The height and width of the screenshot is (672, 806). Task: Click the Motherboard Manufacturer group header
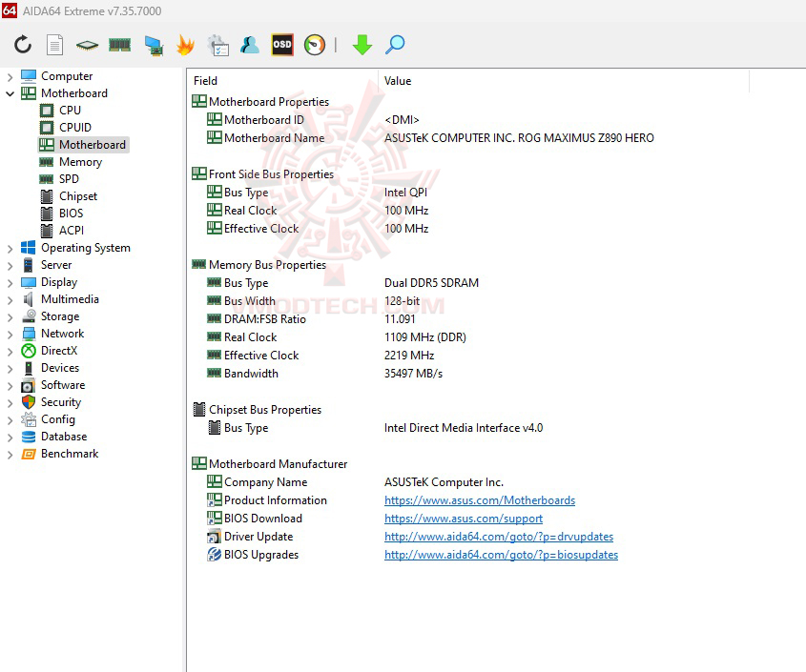click(x=269, y=464)
